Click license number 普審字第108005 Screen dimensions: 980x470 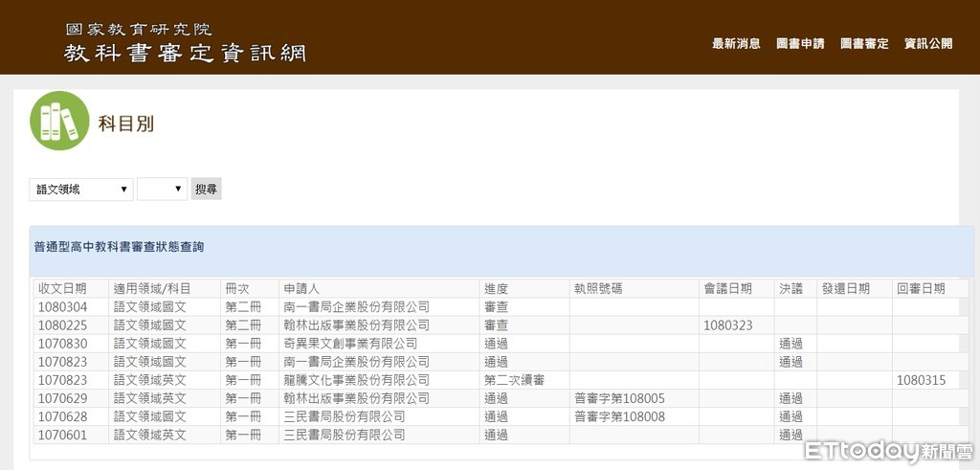(619, 398)
